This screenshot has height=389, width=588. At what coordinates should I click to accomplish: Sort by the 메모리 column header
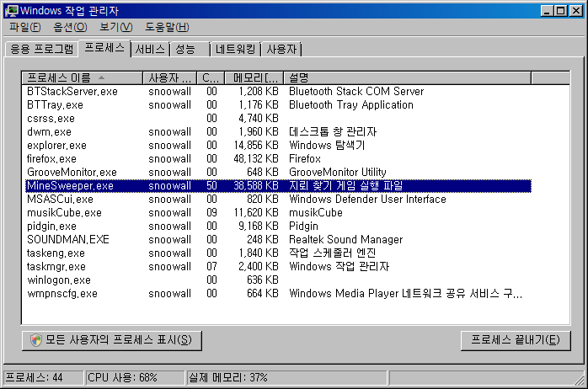(254, 77)
